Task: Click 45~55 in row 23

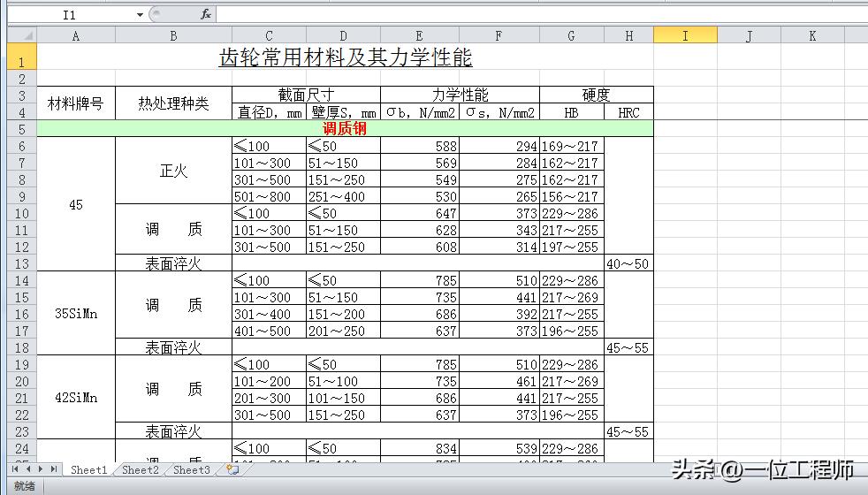Action: point(628,431)
